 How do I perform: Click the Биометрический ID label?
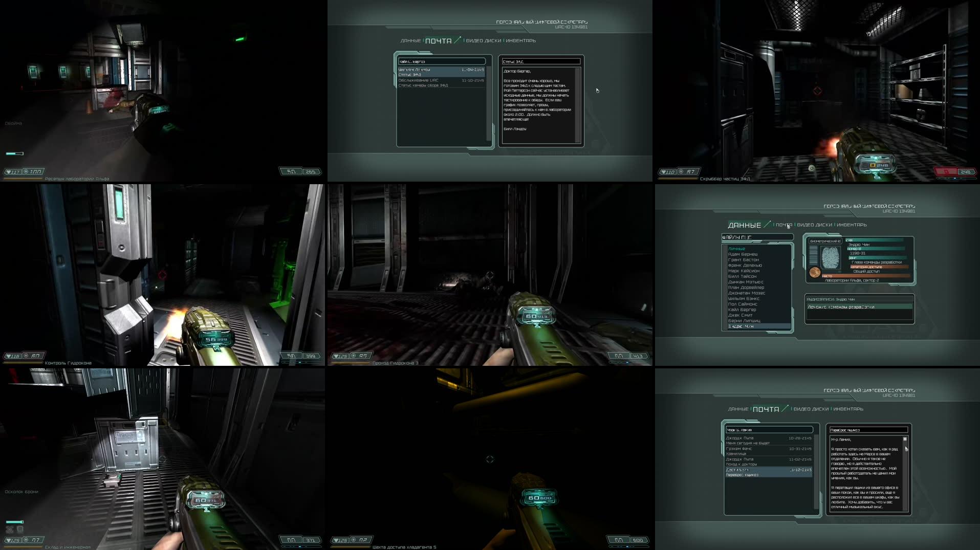coord(825,241)
